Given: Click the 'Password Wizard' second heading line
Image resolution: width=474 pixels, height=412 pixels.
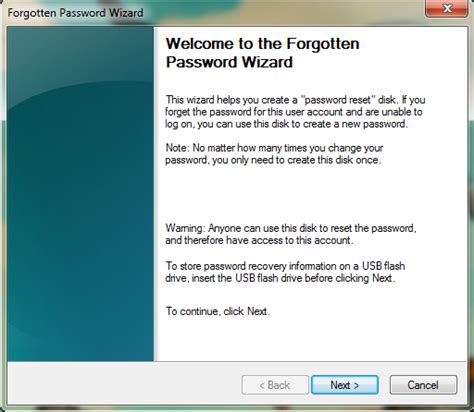Looking at the screenshot, I should pyautogui.click(x=229, y=62).
